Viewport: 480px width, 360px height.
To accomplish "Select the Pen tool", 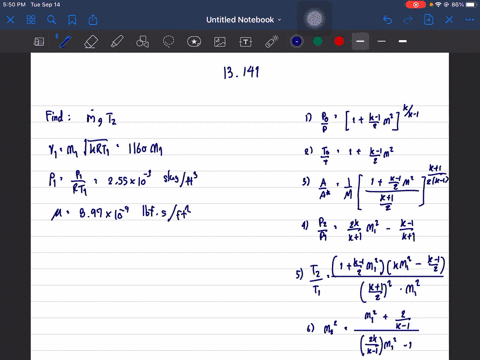I will pos(65,42).
